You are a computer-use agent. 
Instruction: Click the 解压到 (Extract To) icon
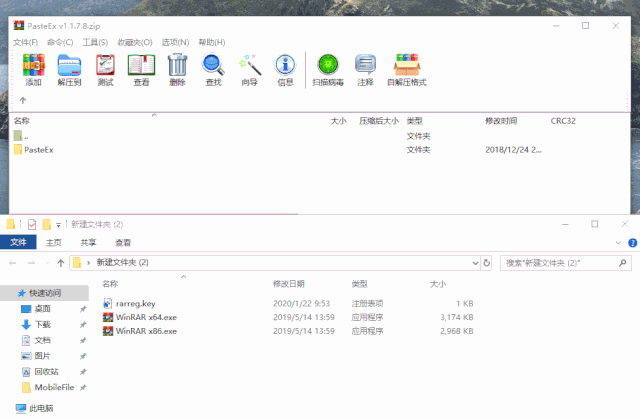pyautogui.click(x=69, y=68)
